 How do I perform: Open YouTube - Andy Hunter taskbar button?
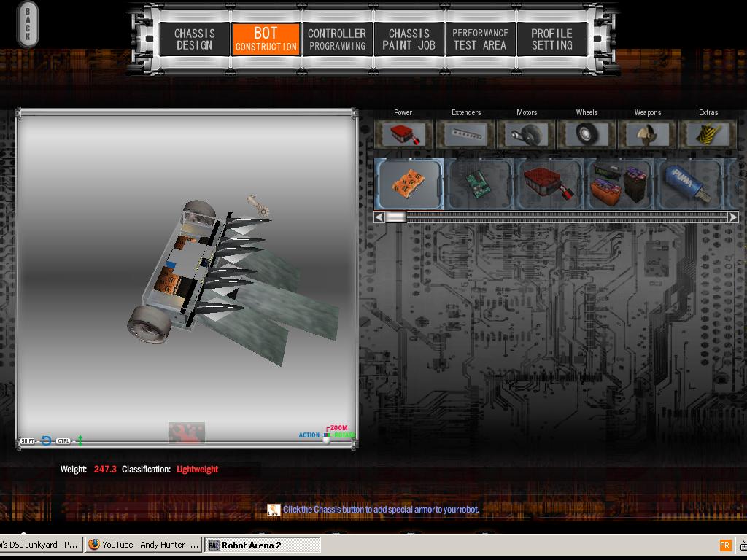tap(144, 545)
